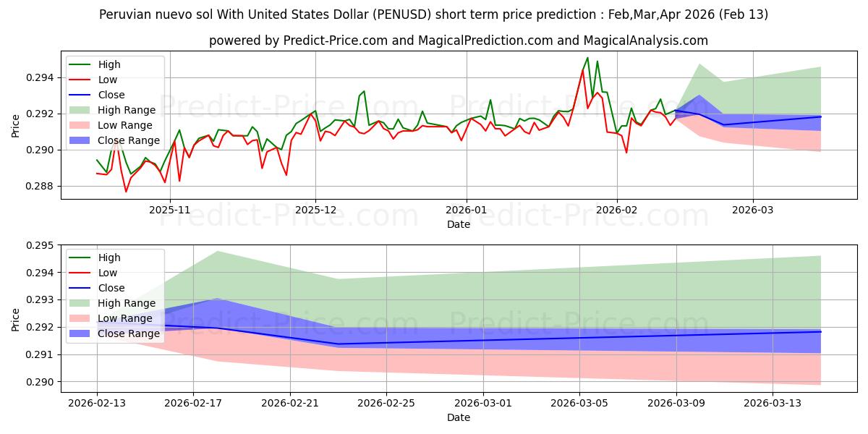Click the 2026-02-21 date tick on bottom chart

click(x=289, y=403)
